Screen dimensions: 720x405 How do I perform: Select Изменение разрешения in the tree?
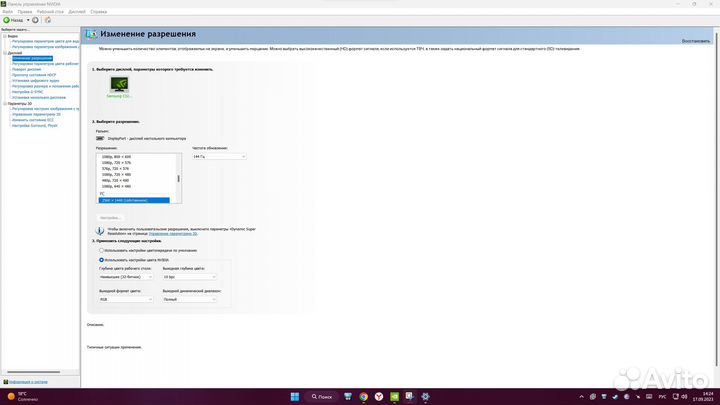click(x=32, y=58)
